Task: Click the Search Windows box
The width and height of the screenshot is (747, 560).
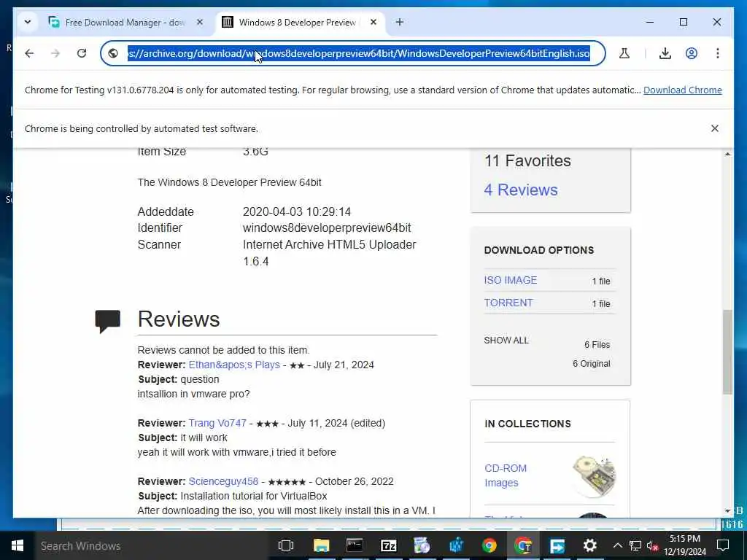Action: 153,545
